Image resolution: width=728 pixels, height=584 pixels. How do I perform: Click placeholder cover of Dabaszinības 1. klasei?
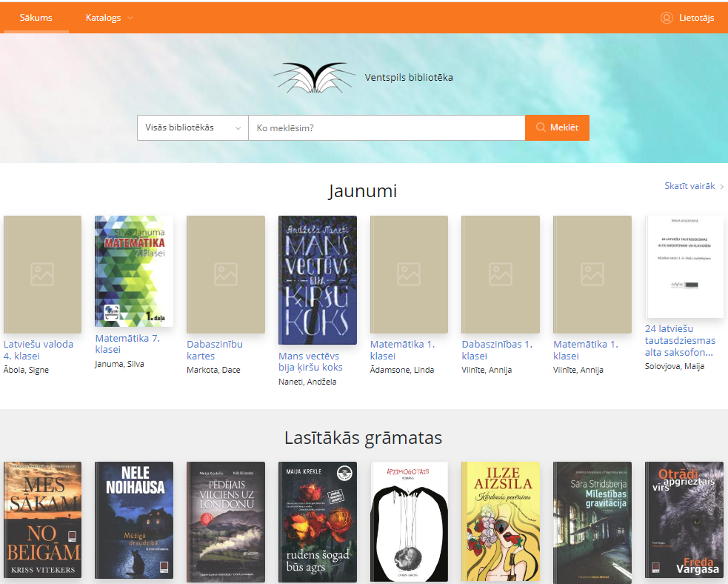pyautogui.click(x=501, y=274)
